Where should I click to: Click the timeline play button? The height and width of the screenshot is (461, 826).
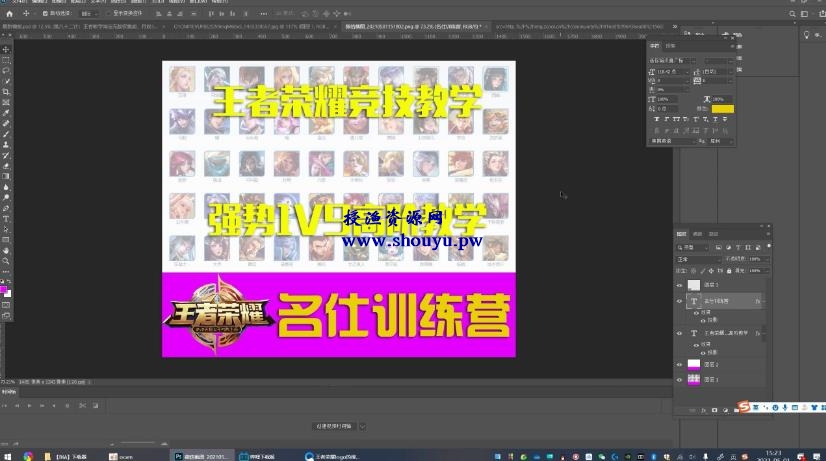coord(30,406)
